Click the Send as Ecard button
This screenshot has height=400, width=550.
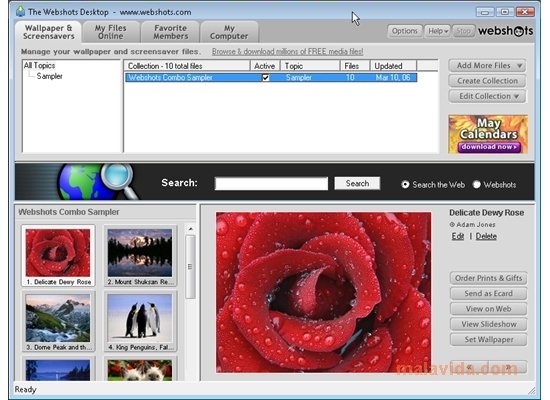point(488,294)
